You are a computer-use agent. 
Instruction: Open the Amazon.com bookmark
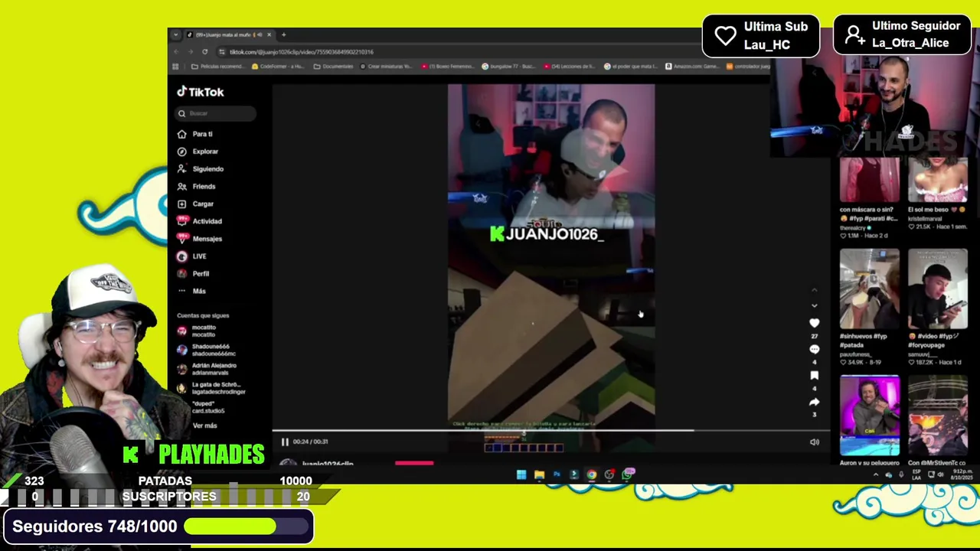tap(692, 67)
